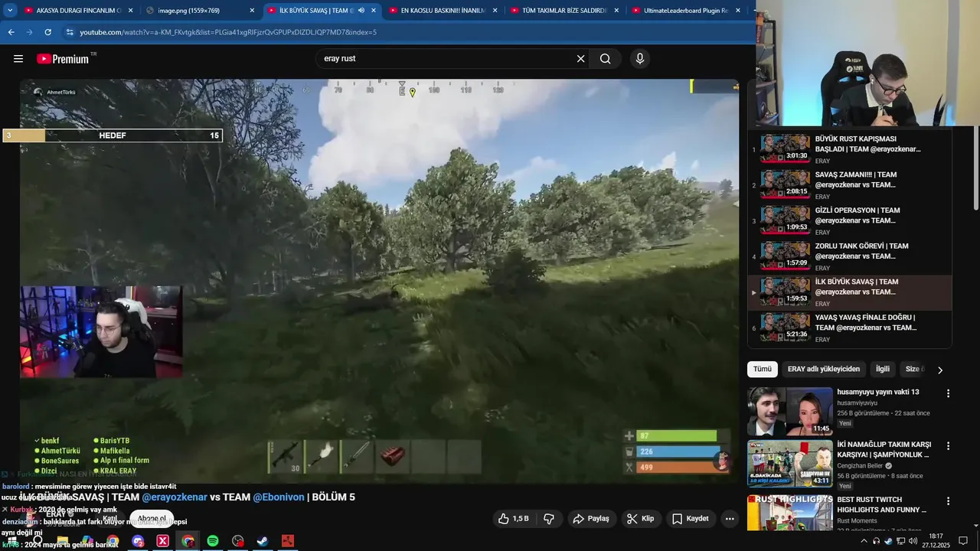Click the Rust gameplay video player
Viewport: 980px width, 551px height.
379,281
